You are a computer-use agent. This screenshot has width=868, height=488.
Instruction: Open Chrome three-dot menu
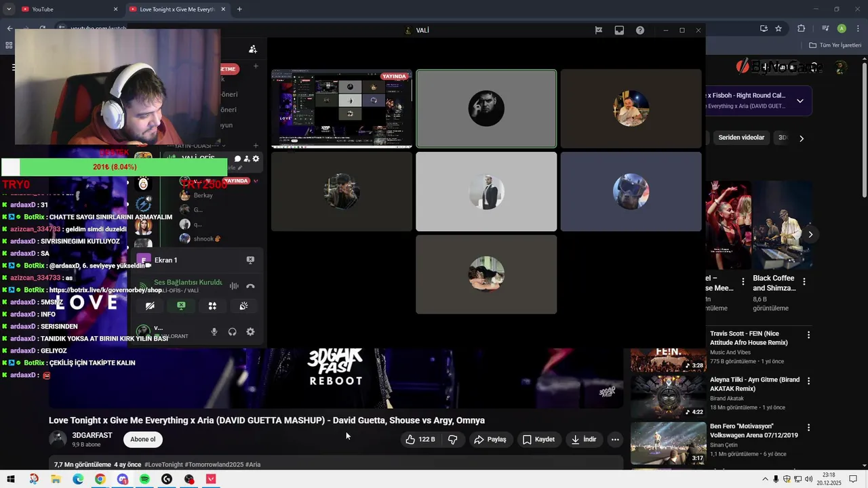[856, 28]
